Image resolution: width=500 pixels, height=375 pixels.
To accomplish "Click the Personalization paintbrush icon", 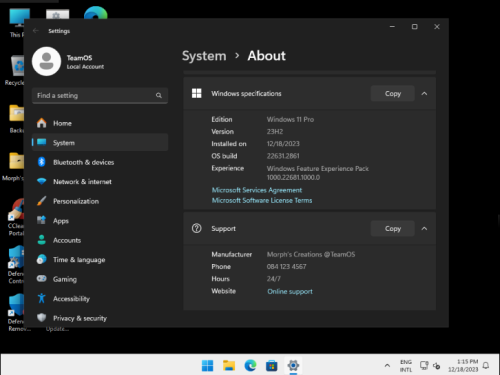I will pyautogui.click(x=42, y=201).
